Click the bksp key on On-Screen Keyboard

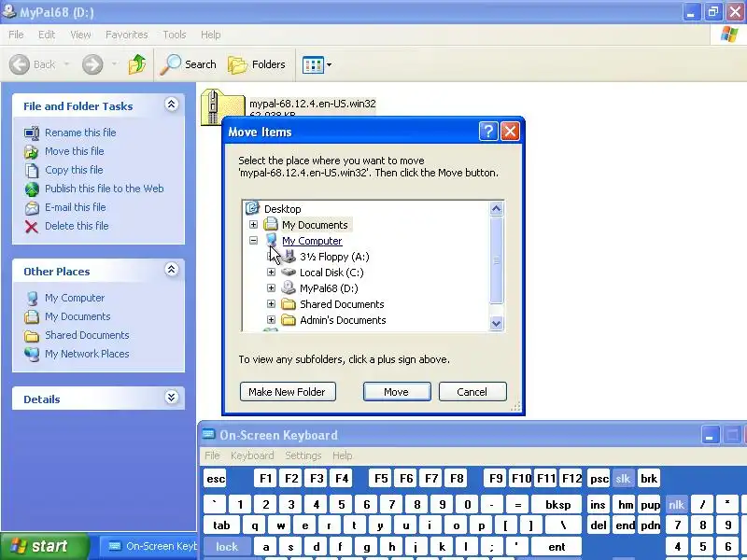click(557, 505)
